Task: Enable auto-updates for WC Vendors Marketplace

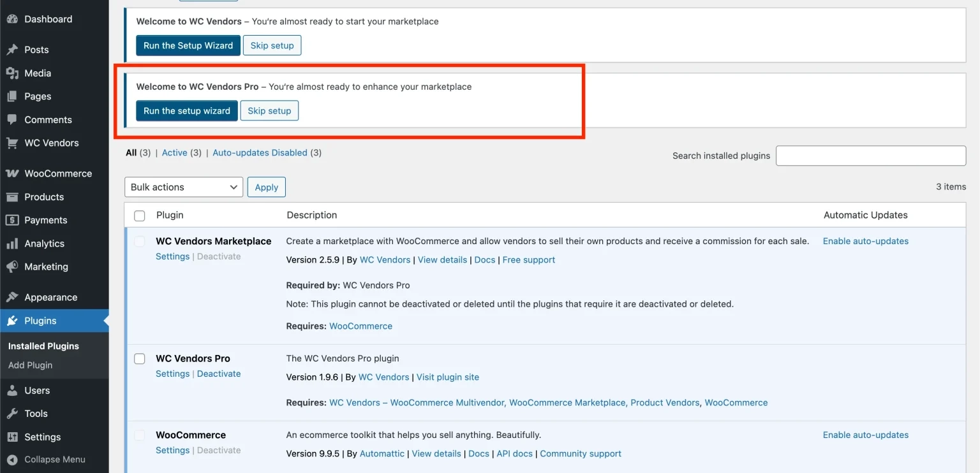Action: 866,241
